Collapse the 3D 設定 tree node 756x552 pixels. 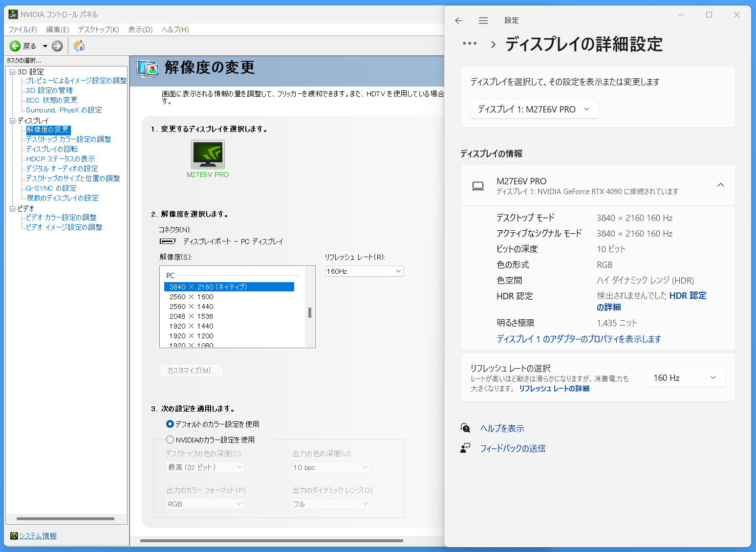click(13, 72)
